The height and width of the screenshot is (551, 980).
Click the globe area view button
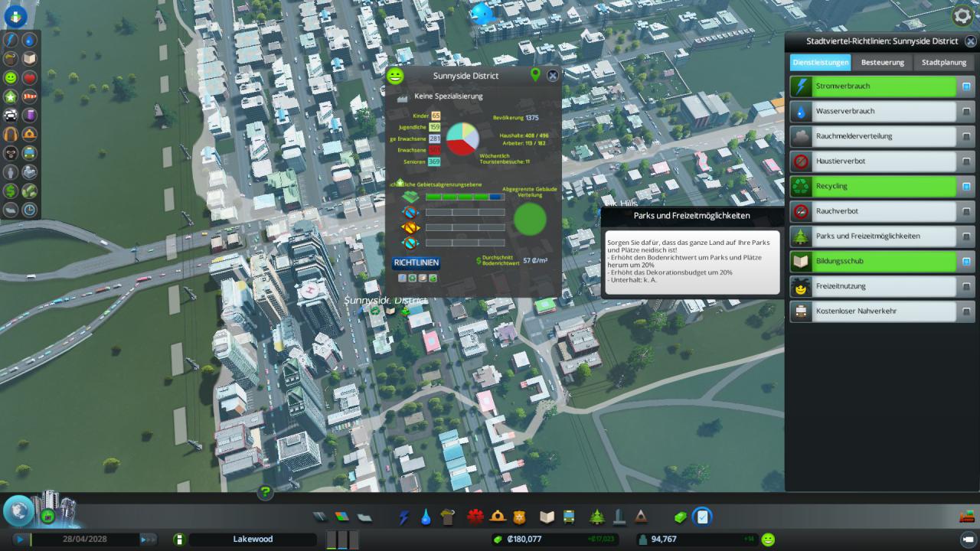click(18, 510)
